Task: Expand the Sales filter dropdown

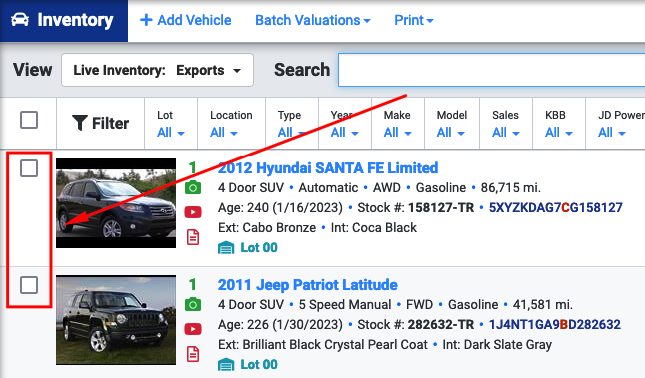Action: [x=506, y=133]
